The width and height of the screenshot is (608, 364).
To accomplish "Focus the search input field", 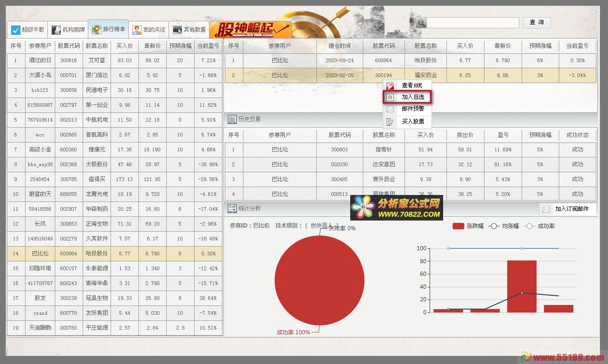I will click(473, 23).
